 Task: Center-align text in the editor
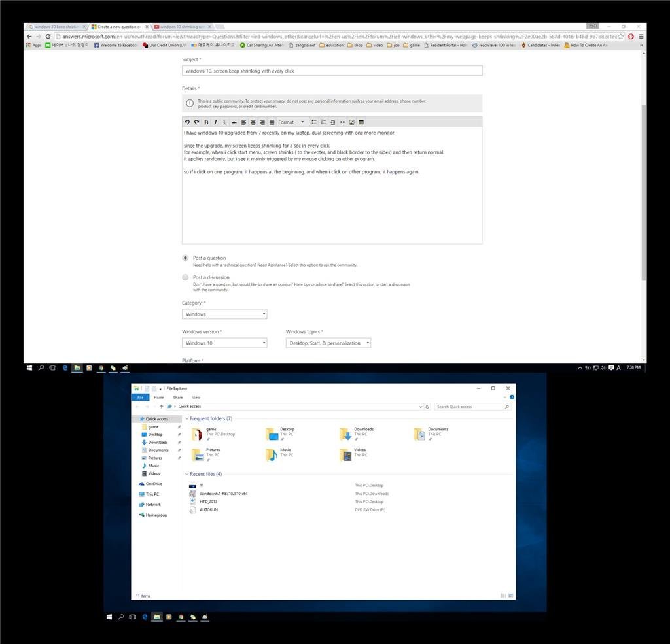(253, 122)
